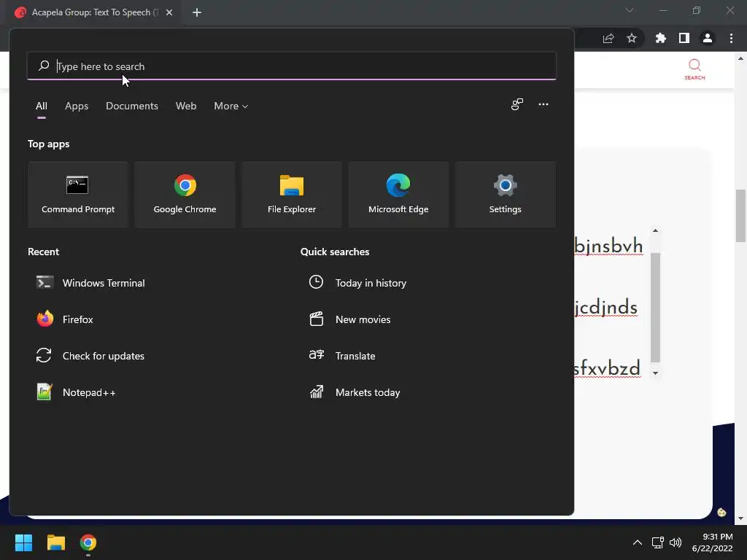This screenshot has width=747, height=560.
Task: Launch Microsoft Edge from Top apps
Action: click(x=398, y=195)
